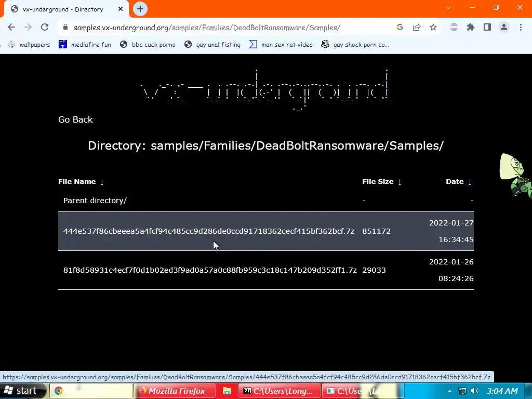532x399 pixels.
Task: Open the Extensions puzzle-piece menu
Action: tap(470, 27)
